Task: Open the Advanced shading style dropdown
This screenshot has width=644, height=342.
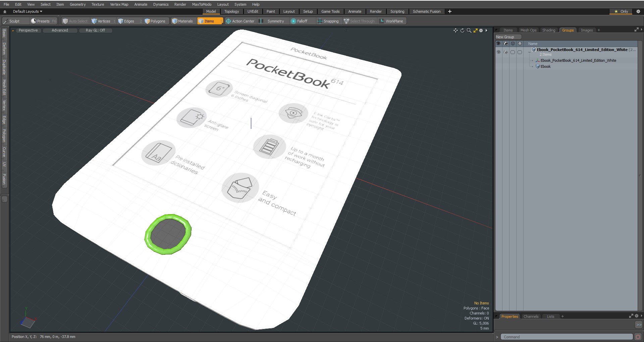Action: point(60,30)
